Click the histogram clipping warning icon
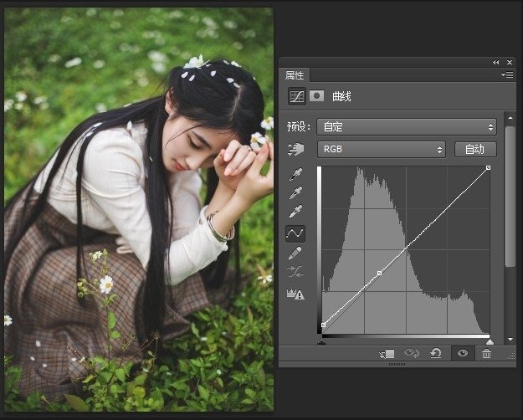 pyautogui.click(x=296, y=294)
